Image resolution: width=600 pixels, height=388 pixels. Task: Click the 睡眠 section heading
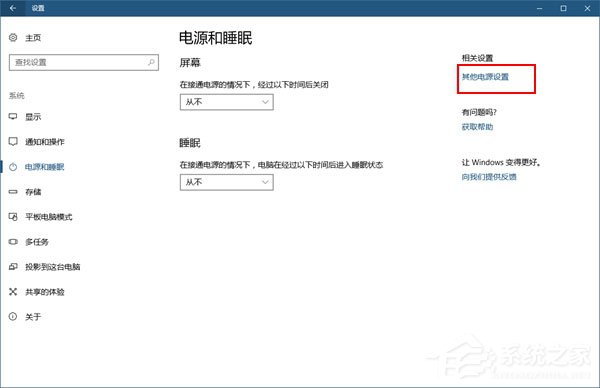(x=190, y=143)
